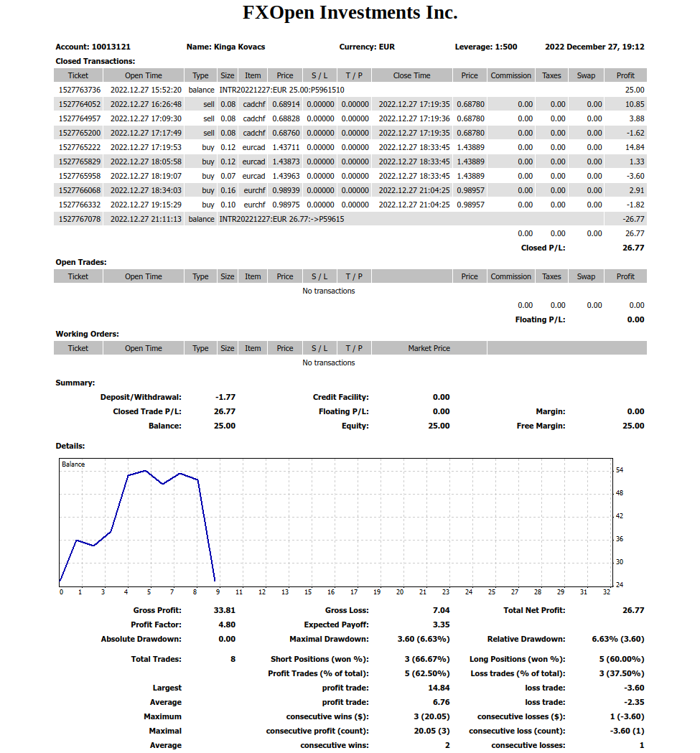Click the Balance label in the chart

[73, 464]
